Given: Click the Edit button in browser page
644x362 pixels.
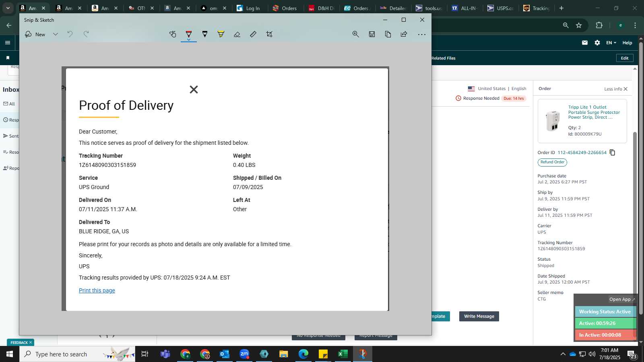Looking at the screenshot, I should (x=625, y=58).
